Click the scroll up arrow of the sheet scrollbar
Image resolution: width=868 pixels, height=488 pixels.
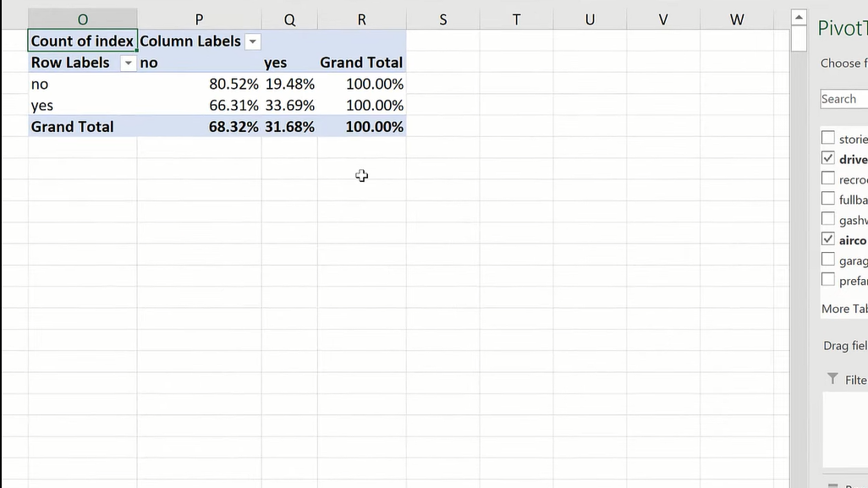point(799,18)
